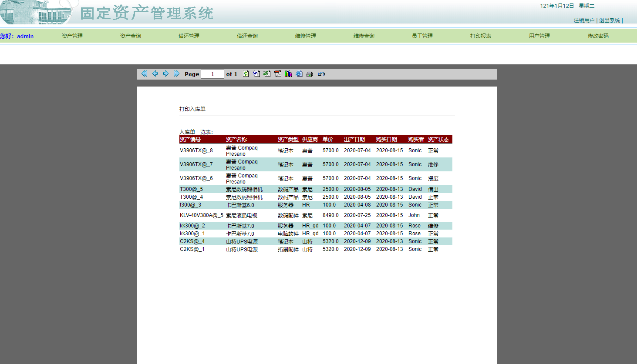This screenshot has width=637, height=364.
Task: Click the undo arrow in the report toolbar
Action: [321, 73]
